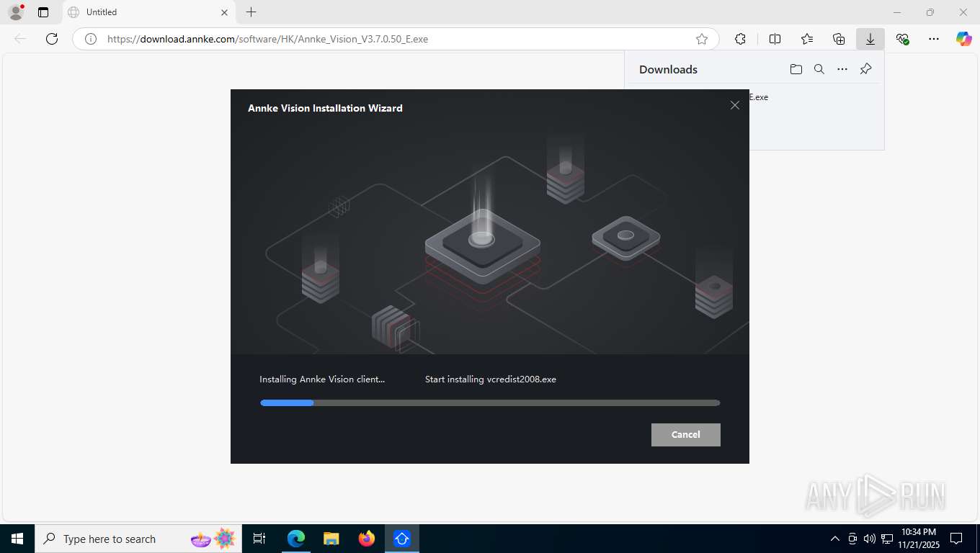Click 'Installing Annke Vision client...' text

(x=322, y=379)
